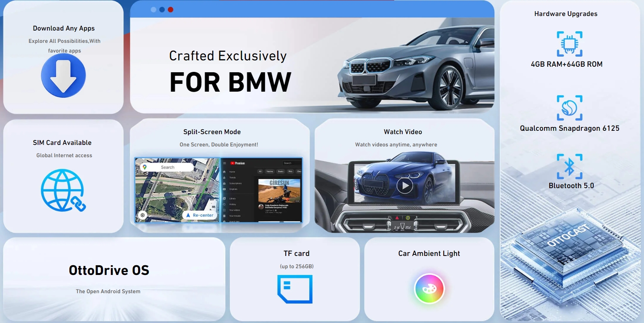Click the light blue dot in window header
Viewport: 644px width, 323px height.
[x=153, y=10]
